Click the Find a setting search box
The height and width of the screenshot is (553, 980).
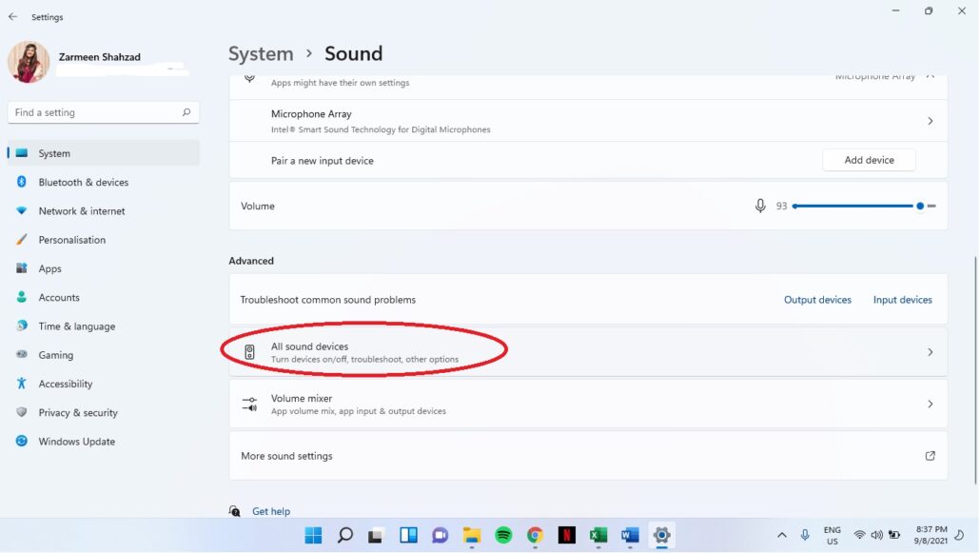pos(103,111)
